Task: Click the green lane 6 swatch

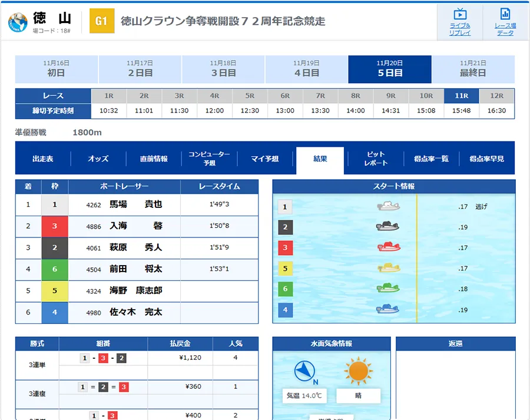Action: tap(55, 269)
